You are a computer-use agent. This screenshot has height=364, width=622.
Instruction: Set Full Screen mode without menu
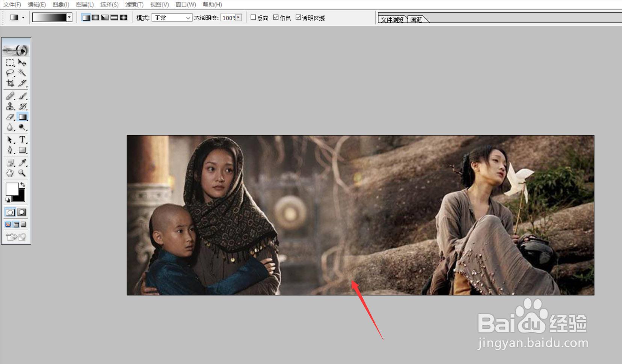coord(24,224)
